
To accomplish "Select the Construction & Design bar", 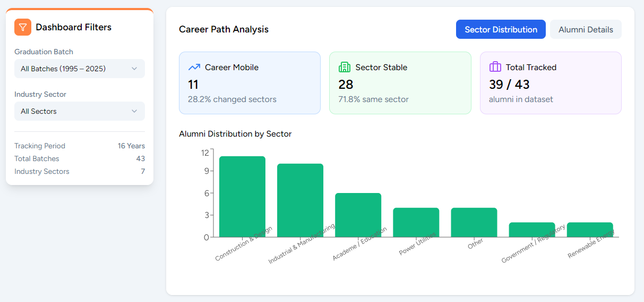I will pyautogui.click(x=242, y=197).
